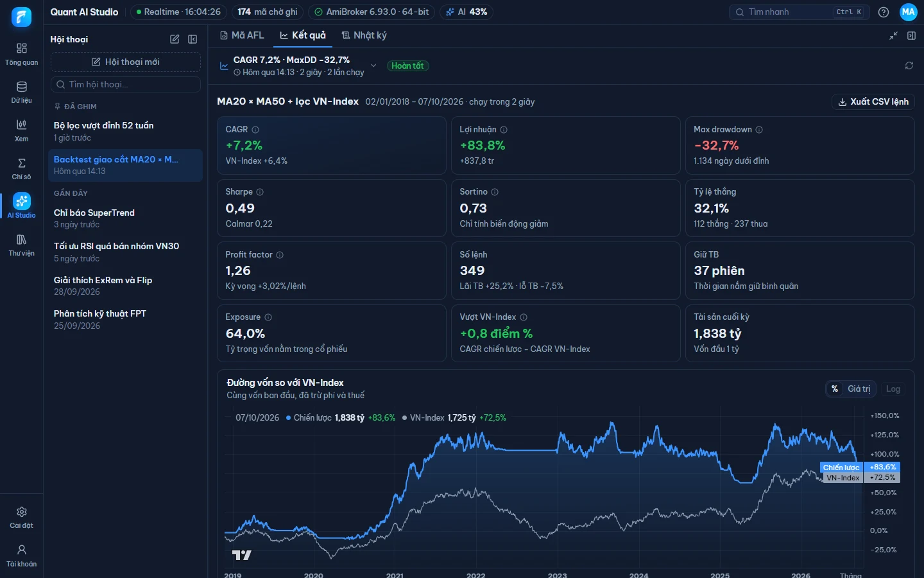
Task: Go to Xem chart section
Action: pos(21,130)
